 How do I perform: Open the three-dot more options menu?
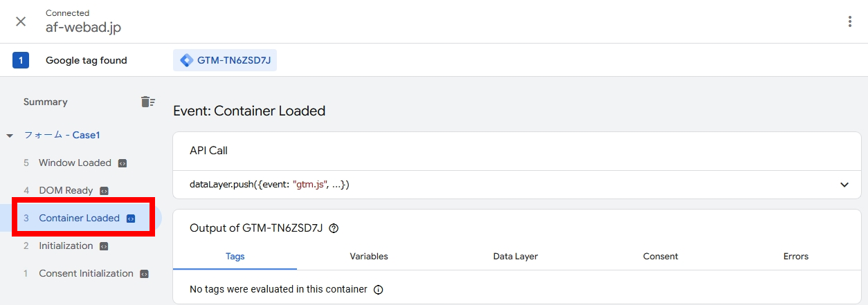coord(850,21)
